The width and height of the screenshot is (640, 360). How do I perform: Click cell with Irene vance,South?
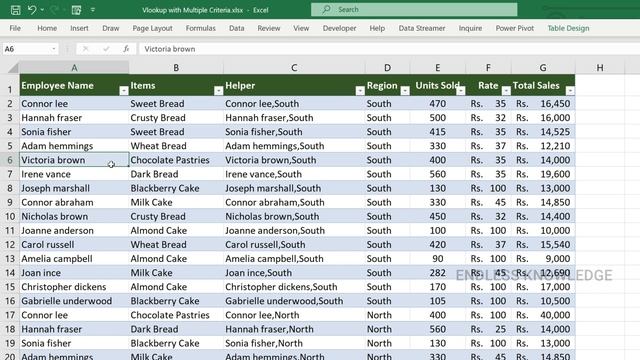(x=294, y=174)
